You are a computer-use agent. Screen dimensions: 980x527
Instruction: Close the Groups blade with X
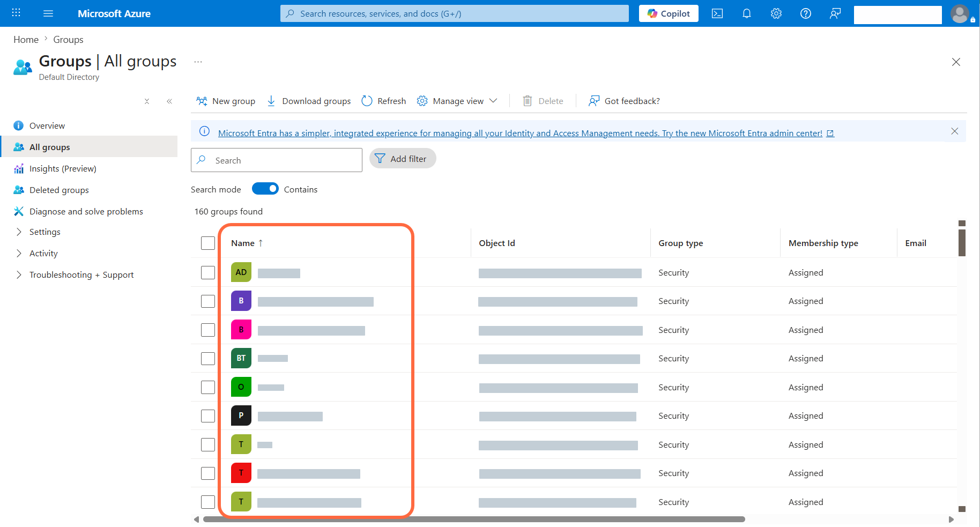click(956, 62)
